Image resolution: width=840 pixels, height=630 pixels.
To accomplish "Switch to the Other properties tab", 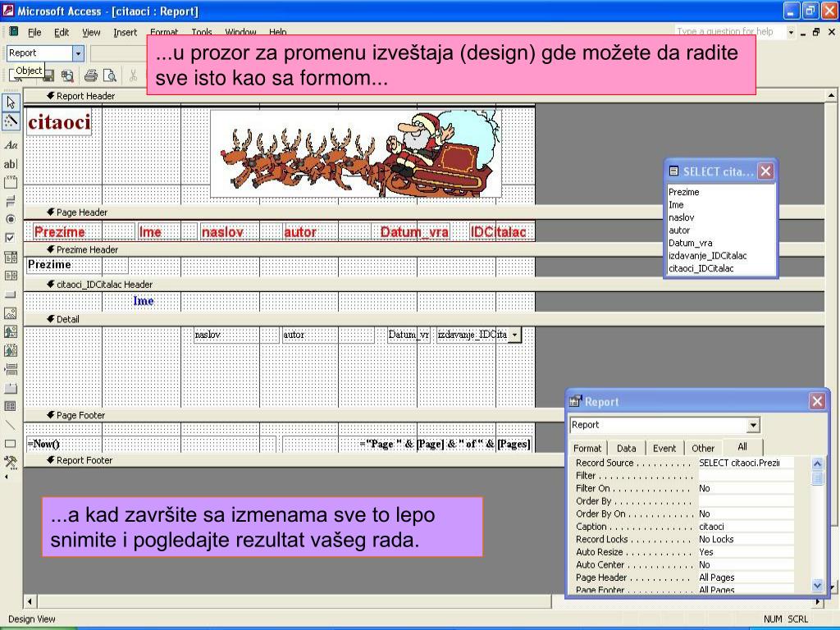I will click(703, 448).
